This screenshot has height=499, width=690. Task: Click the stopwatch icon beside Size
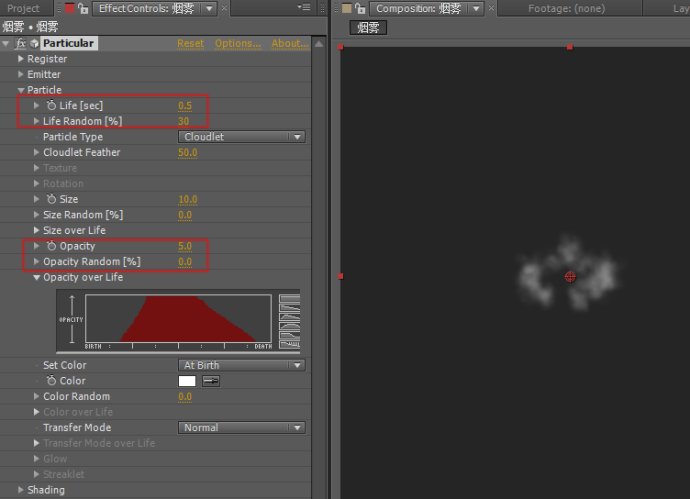(51, 200)
